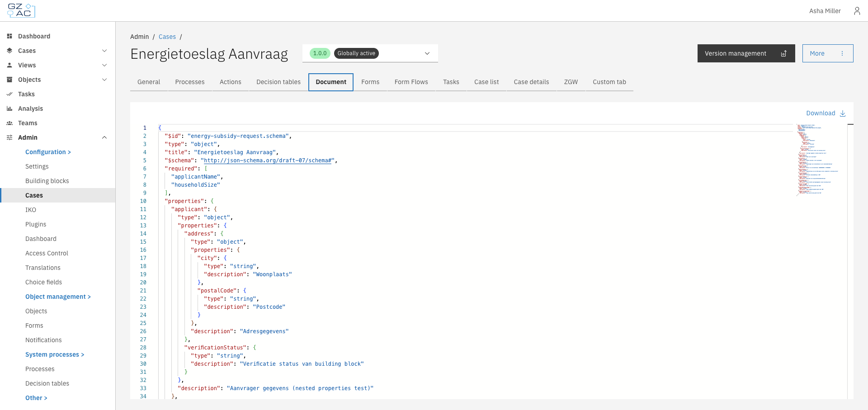Select the ZGW tab
The width and height of the screenshot is (868, 410).
point(571,82)
